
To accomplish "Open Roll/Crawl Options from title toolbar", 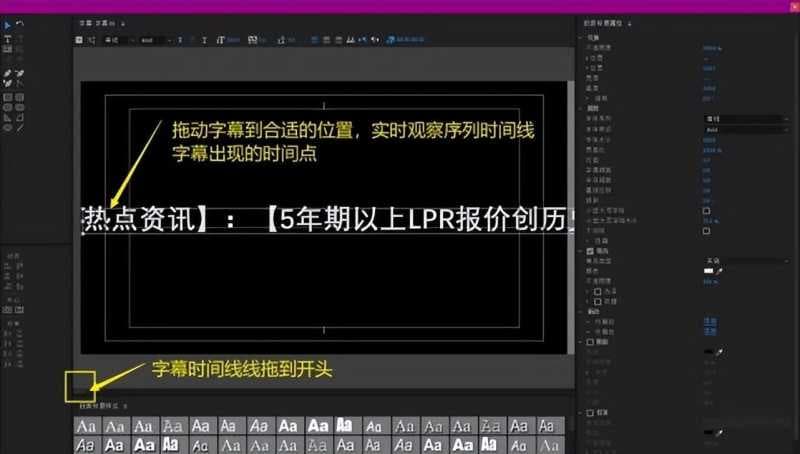I will (x=91, y=40).
